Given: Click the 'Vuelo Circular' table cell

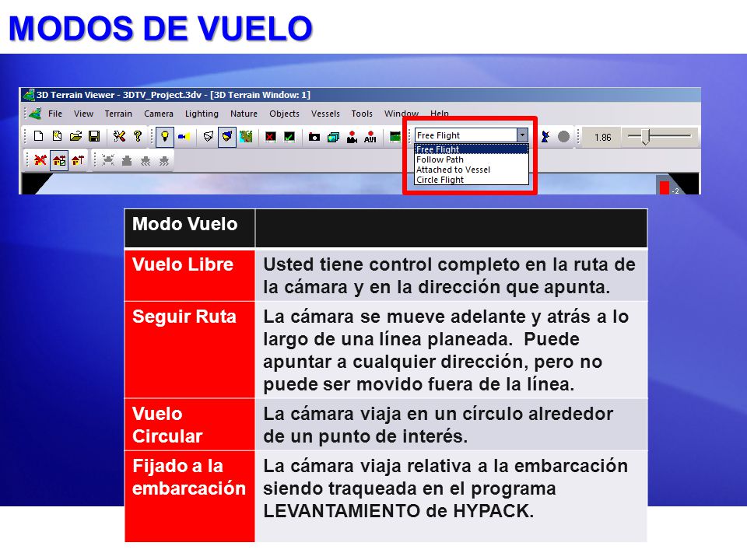Looking at the screenshot, I should click(190, 425).
